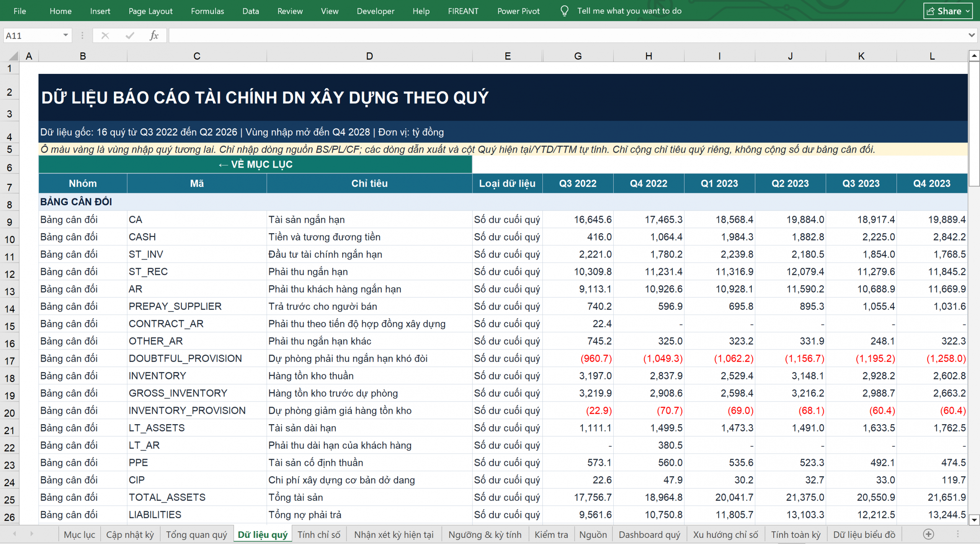The width and height of the screenshot is (980, 544).
Task: Add a new sheet with plus icon
Action: [928, 534]
